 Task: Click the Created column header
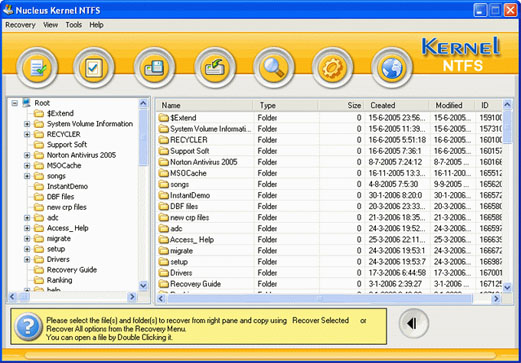397,105
